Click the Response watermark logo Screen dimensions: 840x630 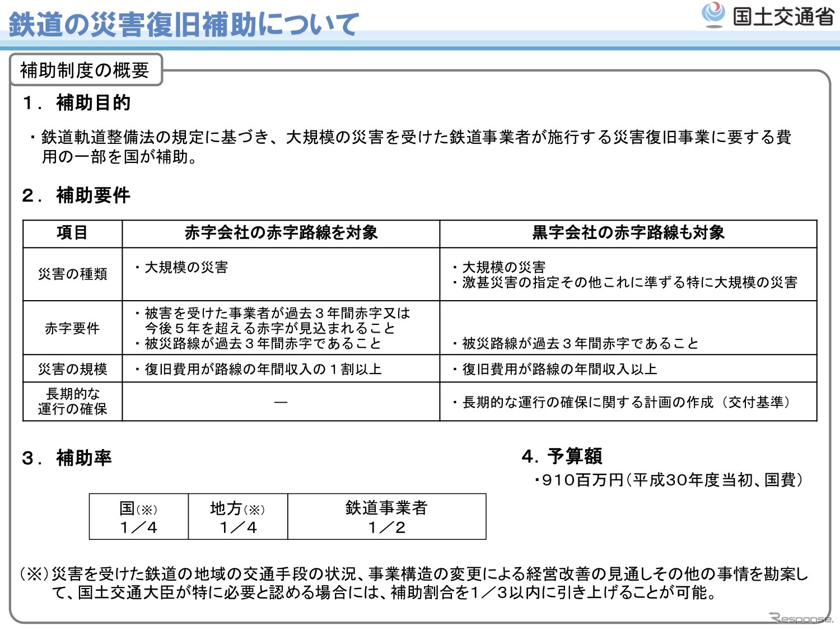[x=801, y=618]
